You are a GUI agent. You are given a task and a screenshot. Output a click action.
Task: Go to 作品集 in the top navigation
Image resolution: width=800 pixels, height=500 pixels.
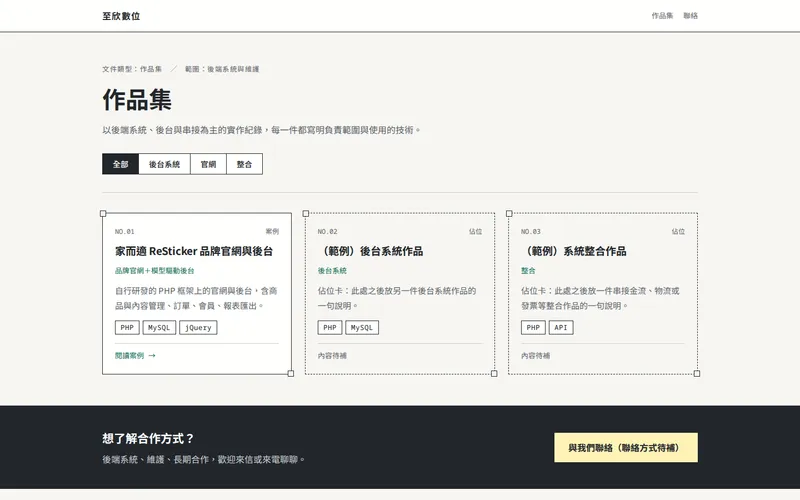tap(662, 16)
